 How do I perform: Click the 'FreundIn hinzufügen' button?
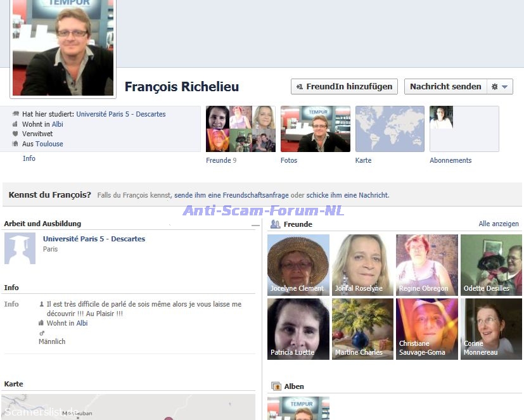tap(344, 87)
